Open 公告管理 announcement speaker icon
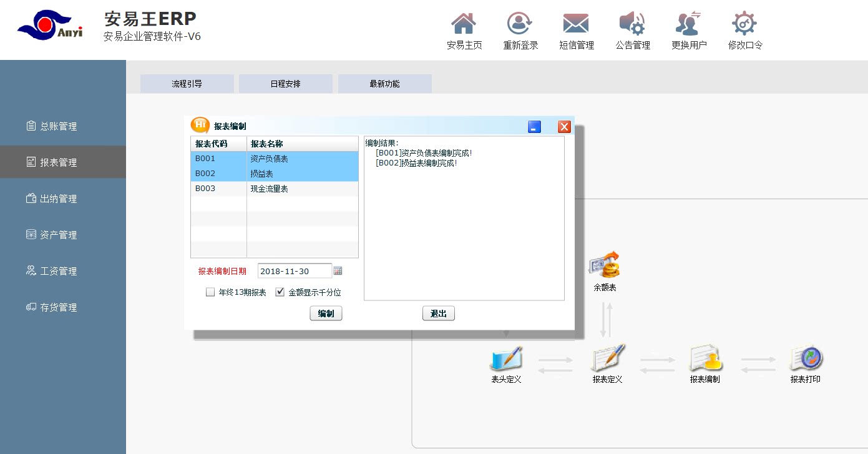 click(x=632, y=24)
